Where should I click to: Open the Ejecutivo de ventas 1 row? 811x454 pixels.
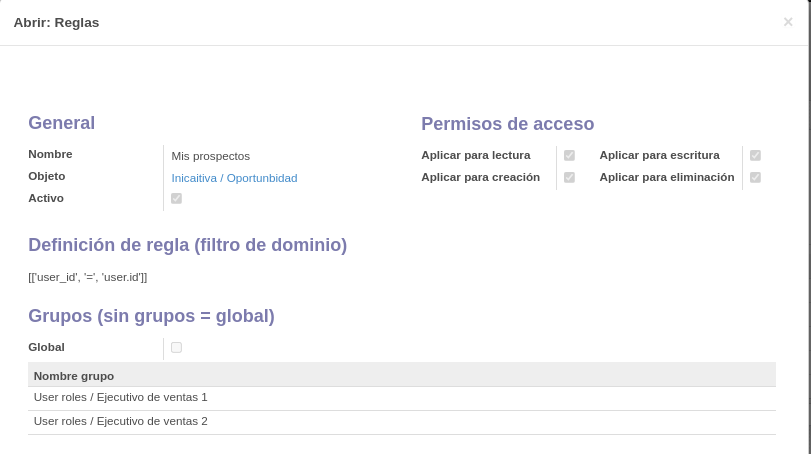pos(402,398)
